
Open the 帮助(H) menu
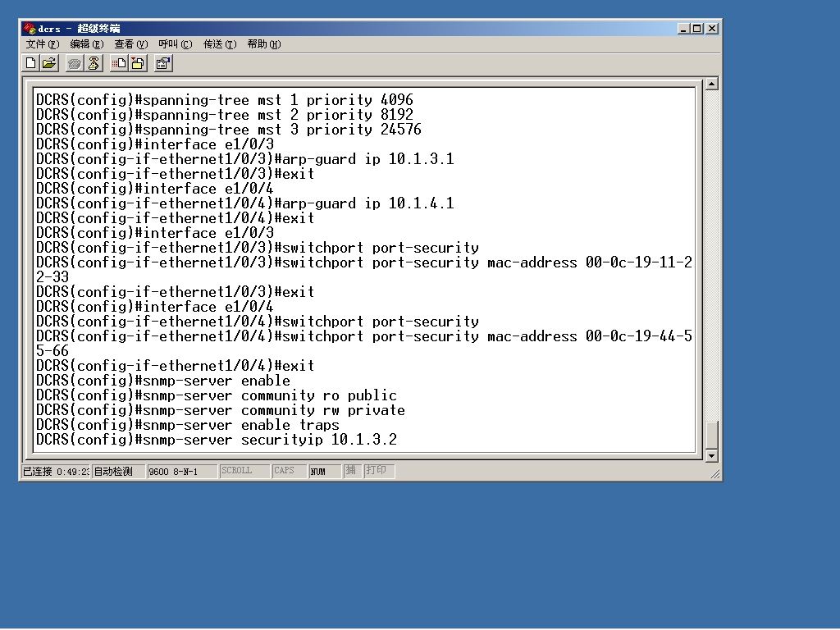[x=264, y=44]
